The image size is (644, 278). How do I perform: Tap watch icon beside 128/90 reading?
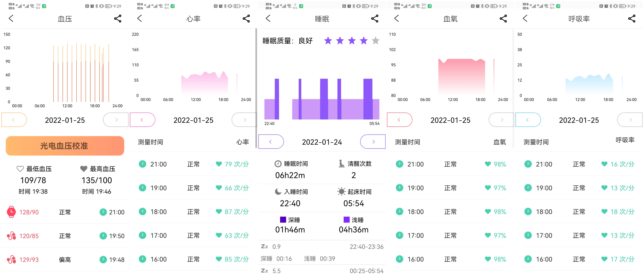click(x=11, y=212)
